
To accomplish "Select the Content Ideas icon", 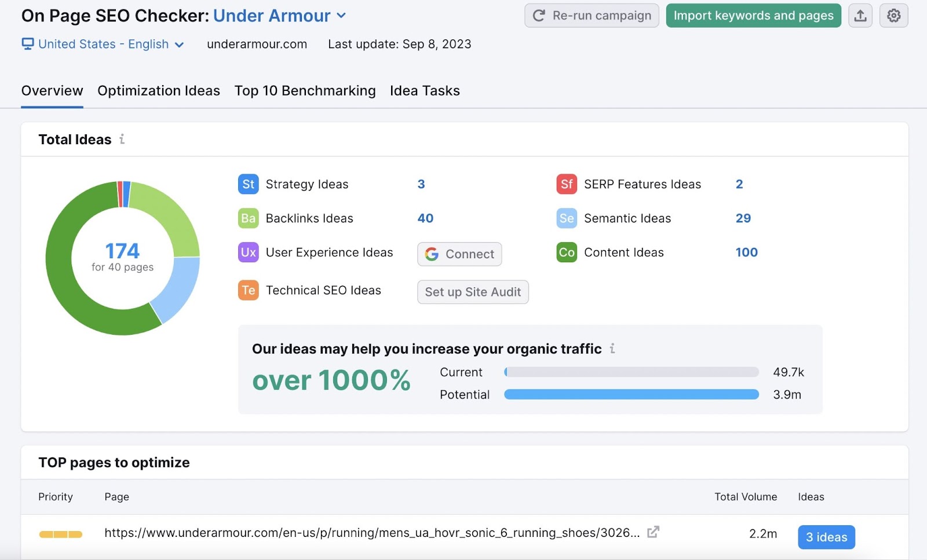I will (567, 253).
